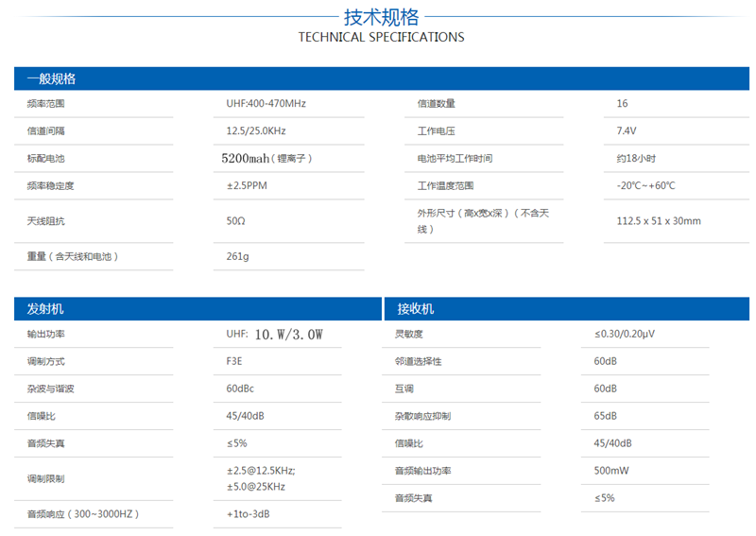Screen dimensions: 756x536
Task: Select the 5200mah battery value
Action: pyautogui.click(x=266, y=158)
